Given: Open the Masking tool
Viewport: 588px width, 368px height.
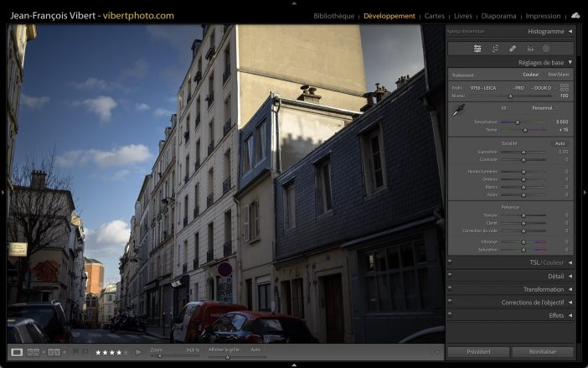Looking at the screenshot, I should (546, 49).
